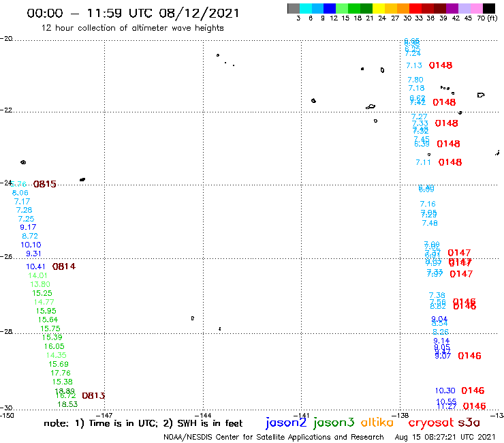Click the wave height value '8.26'
The height and width of the screenshot is (443, 504).
tap(441, 332)
